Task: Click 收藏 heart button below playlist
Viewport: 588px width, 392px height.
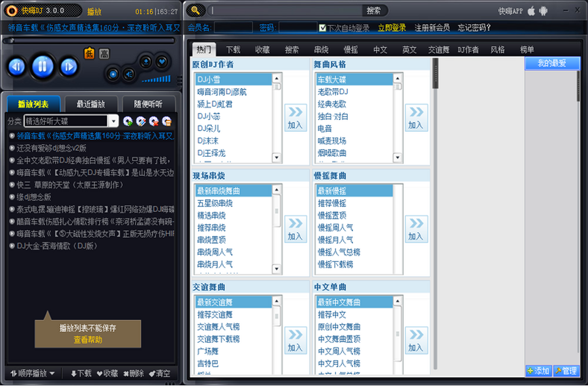Action: pos(107,373)
